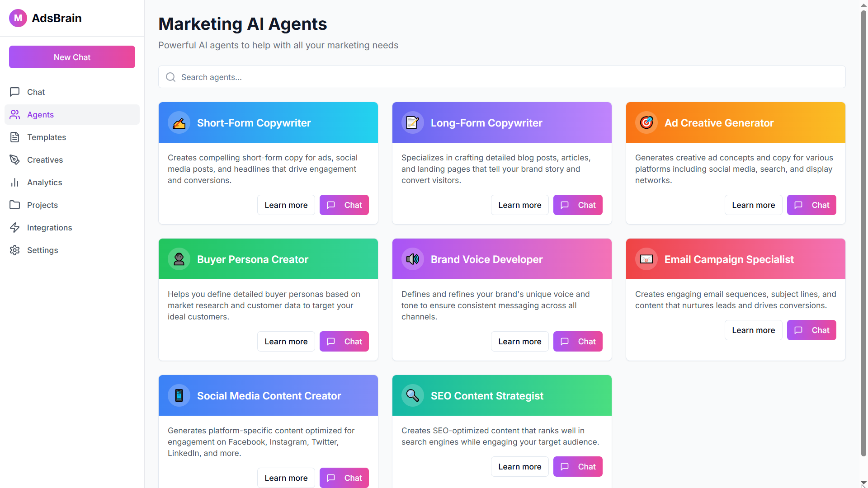Click the AdsBrain logo avatar

tap(18, 18)
